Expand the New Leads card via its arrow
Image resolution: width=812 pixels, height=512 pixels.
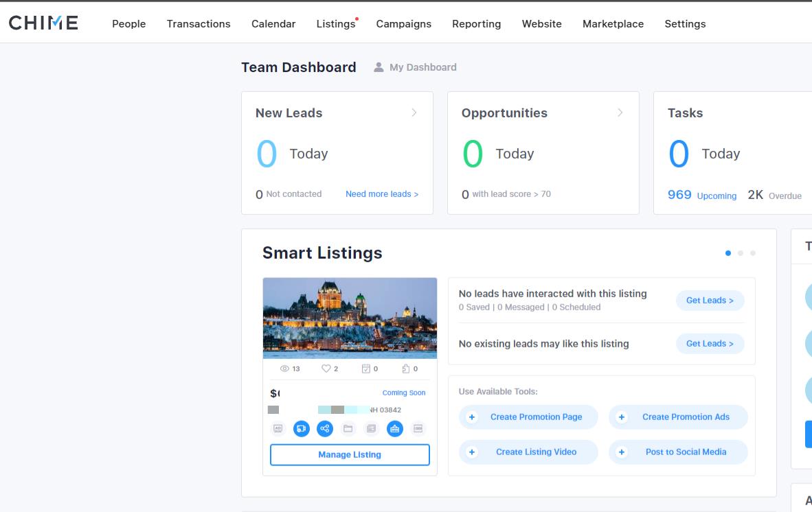pos(414,113)
